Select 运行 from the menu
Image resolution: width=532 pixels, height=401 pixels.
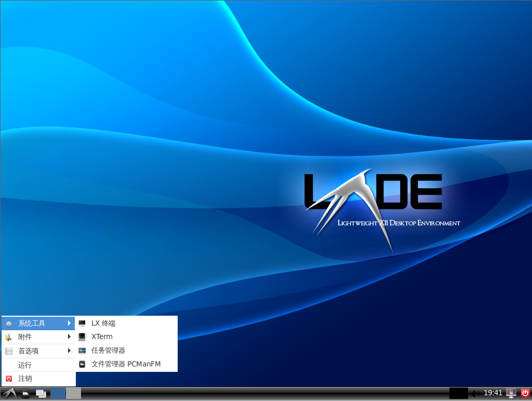(38, 365)
